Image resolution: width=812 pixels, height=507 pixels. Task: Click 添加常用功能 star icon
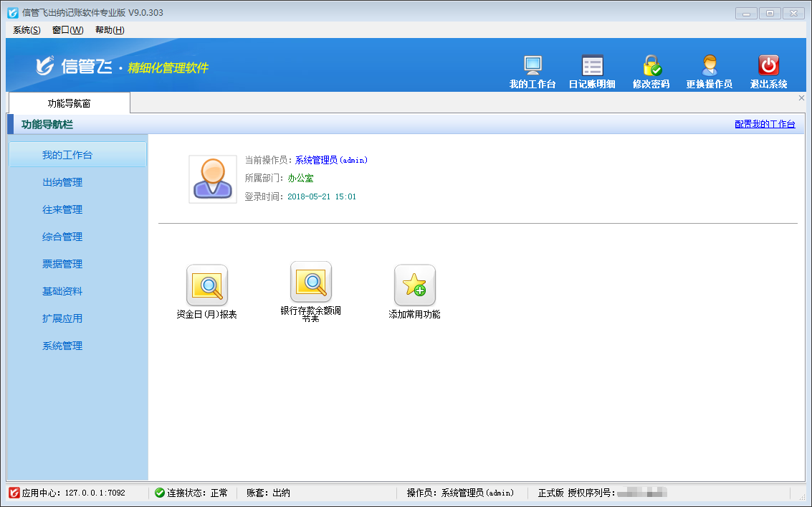click(x=414, y=285)
